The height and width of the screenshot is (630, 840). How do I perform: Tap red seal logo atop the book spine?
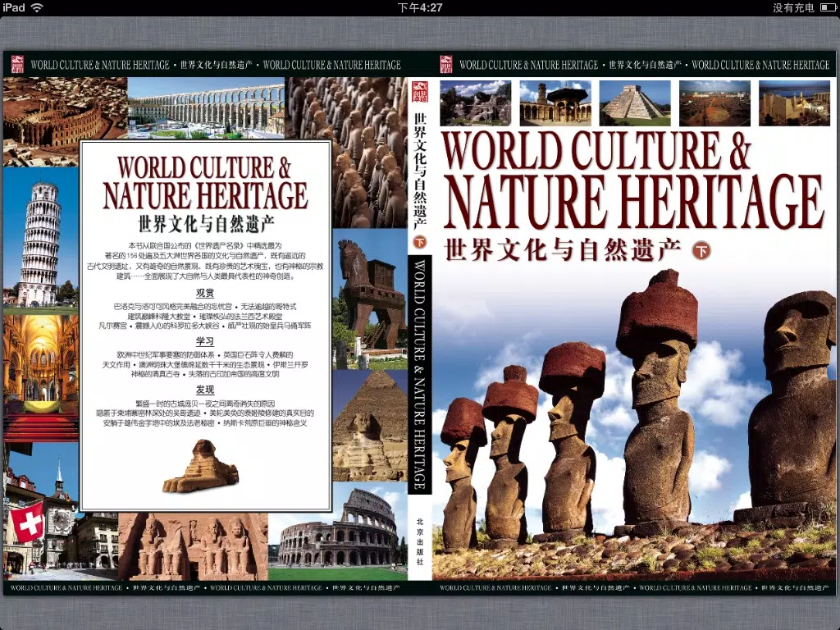click(x=420, y=92)
